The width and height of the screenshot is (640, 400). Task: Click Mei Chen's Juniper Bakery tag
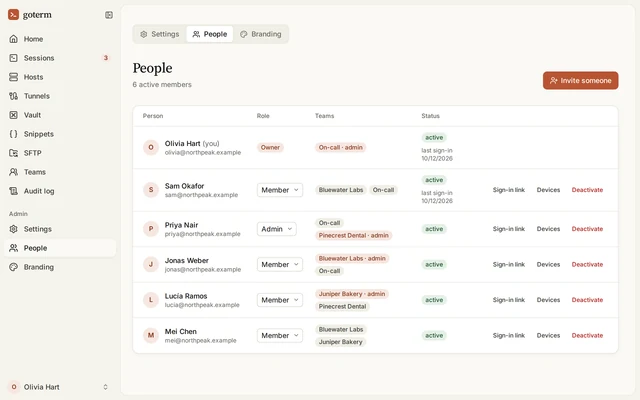[x=340, y=342]
